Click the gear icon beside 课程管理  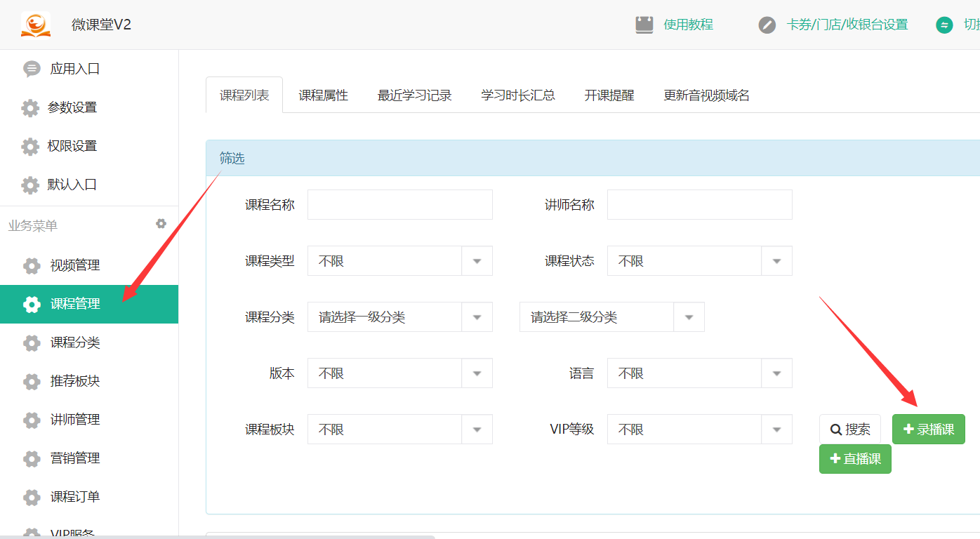click(32, 305)
